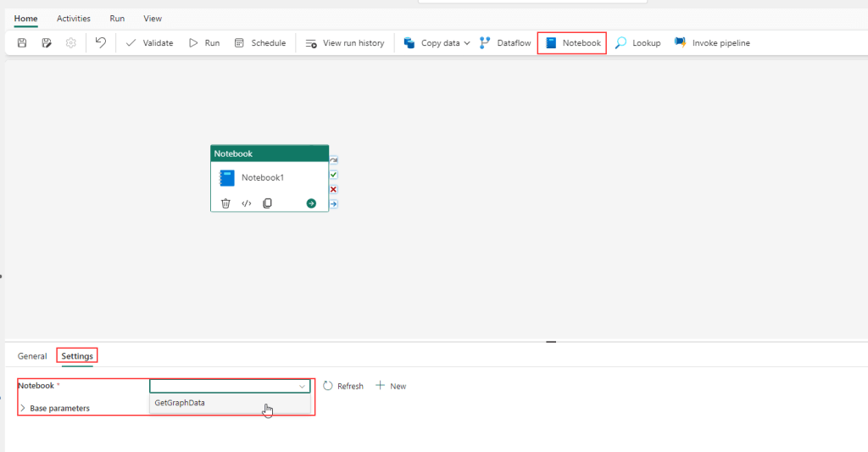868x452 pixels.
Task: Click the green arrow on Notebook1 activity
Action: [x=311, y=204]
